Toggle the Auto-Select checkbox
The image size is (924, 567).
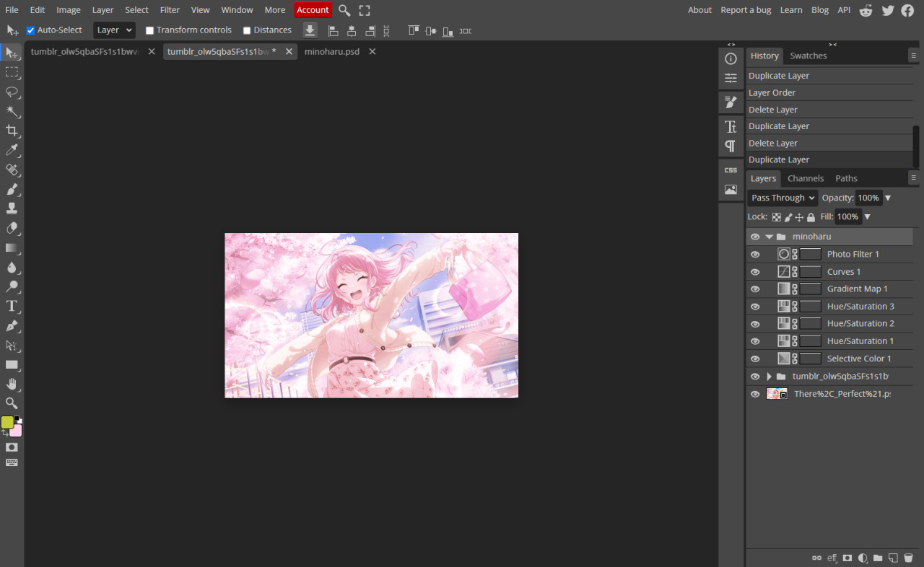pos(30,30)
